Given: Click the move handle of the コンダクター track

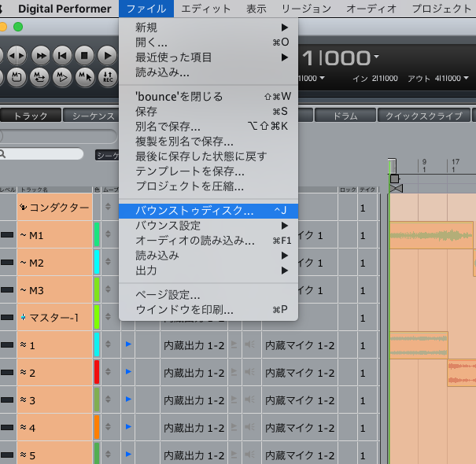Looking at the screenshot, I should (x=108, y=206).
